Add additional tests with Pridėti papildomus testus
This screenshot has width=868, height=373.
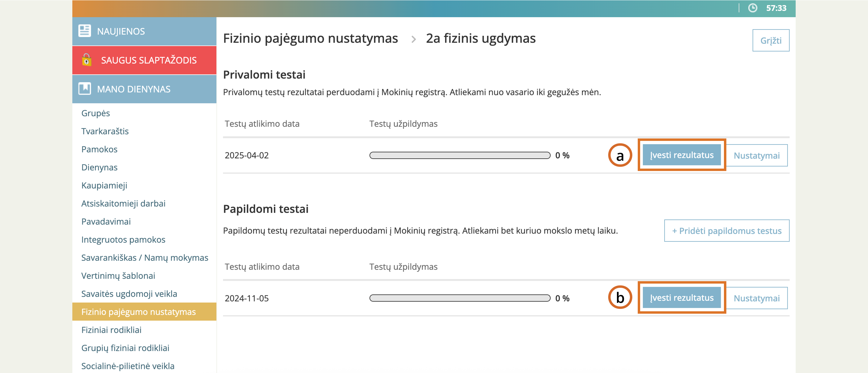(726, 231)
